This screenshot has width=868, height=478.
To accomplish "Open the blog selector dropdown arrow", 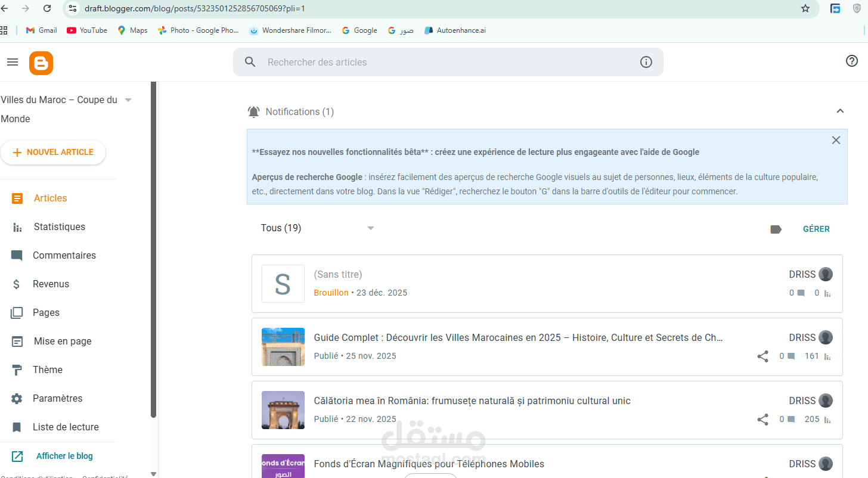I will point(128,100).
